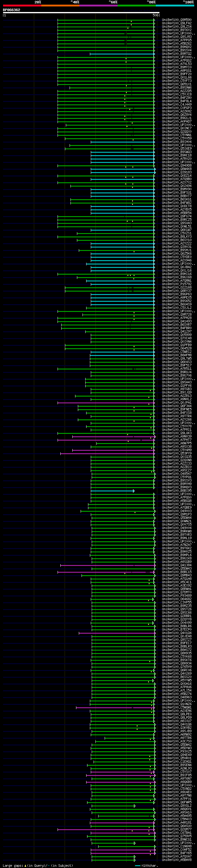Select UniRef100_B9S9W6 entry

pyautogui.click(x=177, y=88)
